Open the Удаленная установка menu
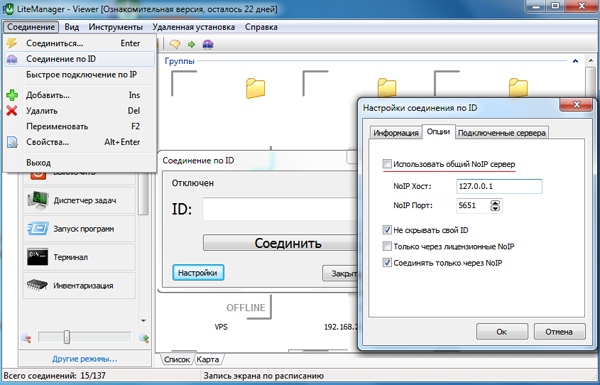This screenshot has width=600, height=385. point(194,27)
